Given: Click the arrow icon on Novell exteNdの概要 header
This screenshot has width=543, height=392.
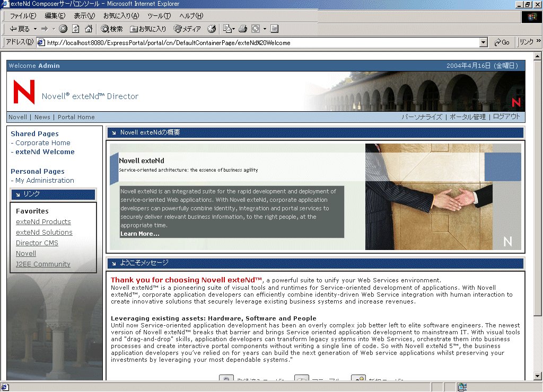Looking at the screenshot, I should click(113, 133).
